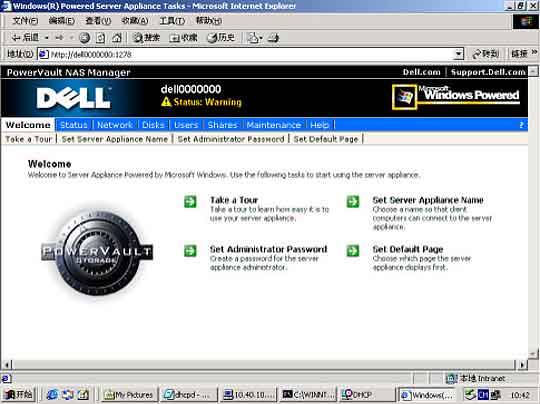The width and height of the screenshot is (540, 404).
Task: Click the horizontal scrollbar left arrow
Action: 7,364
